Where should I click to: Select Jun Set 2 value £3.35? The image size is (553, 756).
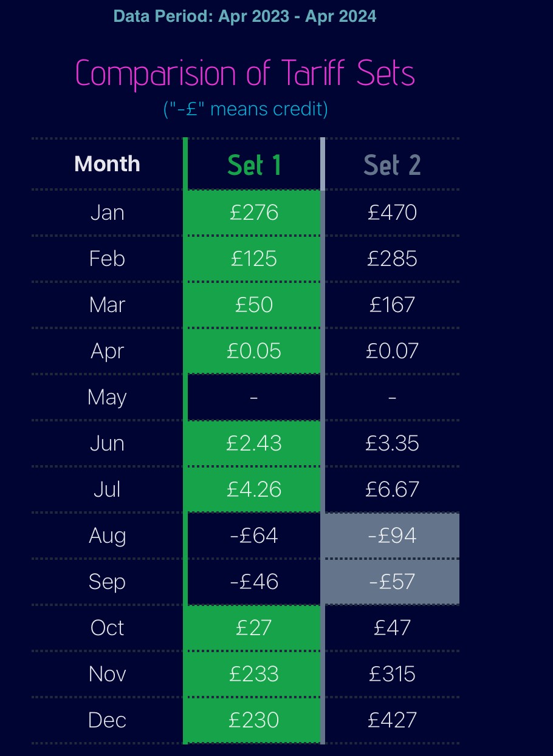coord(392,443)
